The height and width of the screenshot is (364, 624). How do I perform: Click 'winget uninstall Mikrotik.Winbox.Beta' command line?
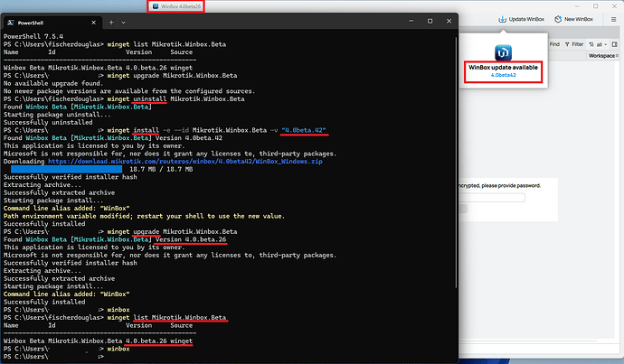tap(175, 99)
